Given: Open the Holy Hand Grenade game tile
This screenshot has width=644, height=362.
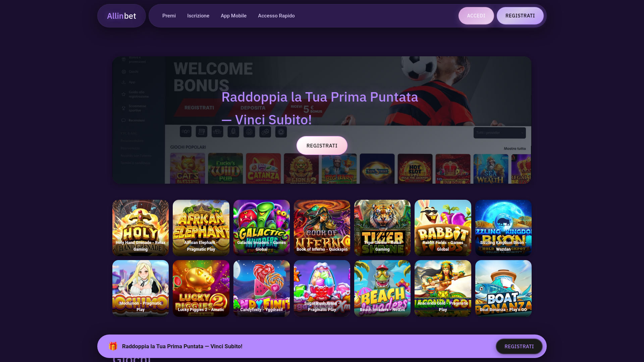Looking at the screenshot, I should pyautogui.click(x=141, y=228).
